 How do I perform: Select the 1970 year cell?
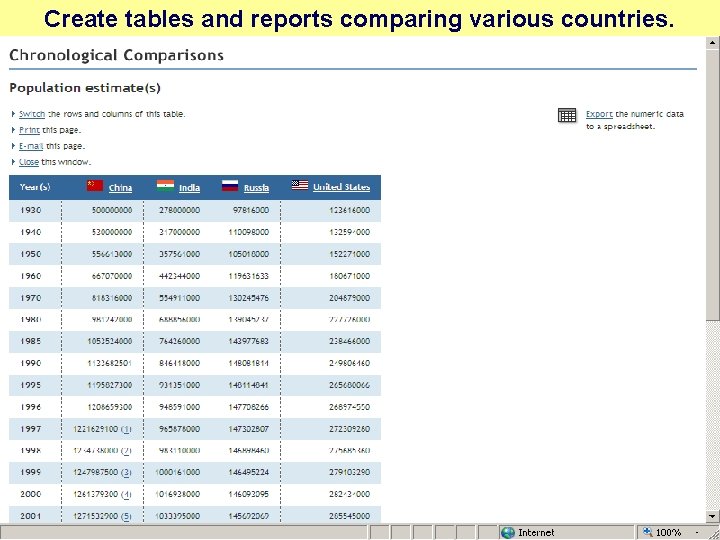click(30, 298)
